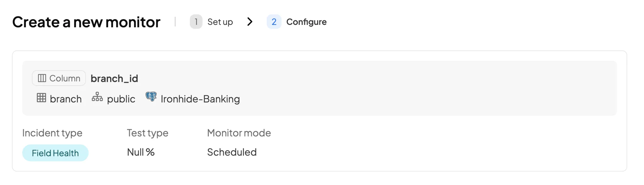Select the Configure step label

pos(306,22)
